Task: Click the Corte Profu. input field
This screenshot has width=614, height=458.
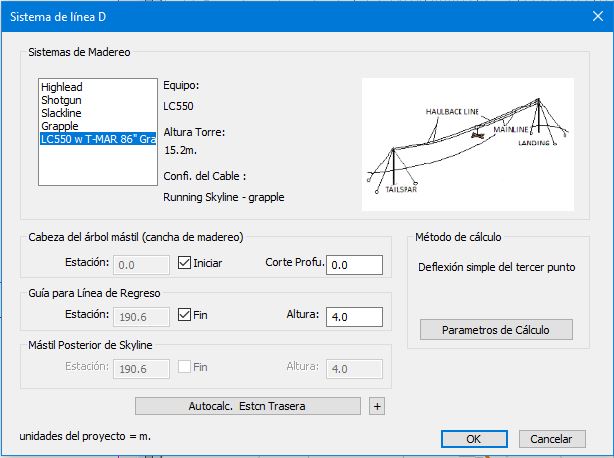Action: pos(354,264)
